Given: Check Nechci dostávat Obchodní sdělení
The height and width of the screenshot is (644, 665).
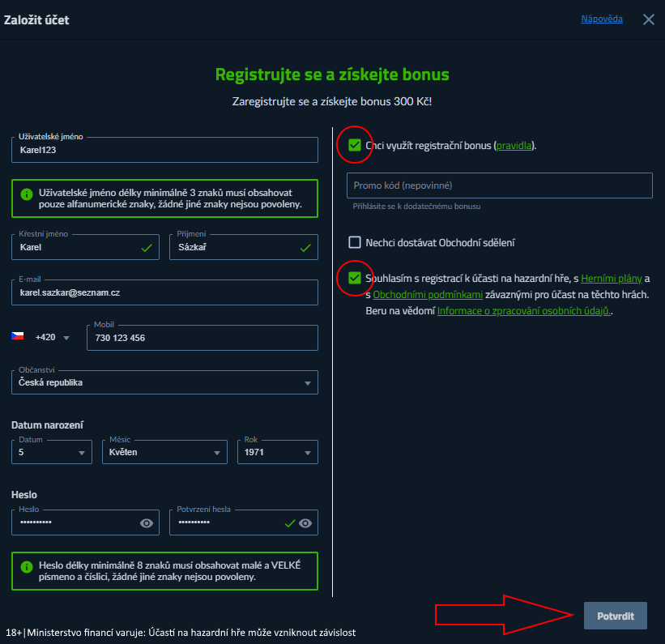Looking at the screenshot, I should pyautogui.click(x=355, y=242).
